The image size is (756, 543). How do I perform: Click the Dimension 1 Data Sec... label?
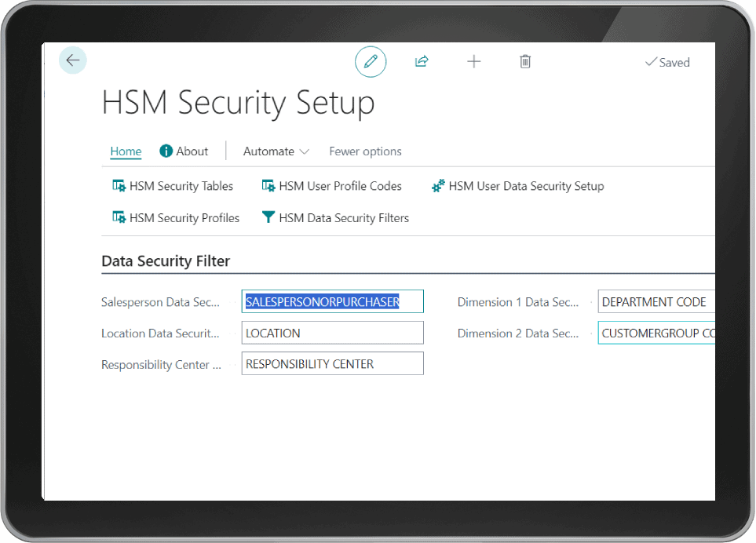[518, 302]
